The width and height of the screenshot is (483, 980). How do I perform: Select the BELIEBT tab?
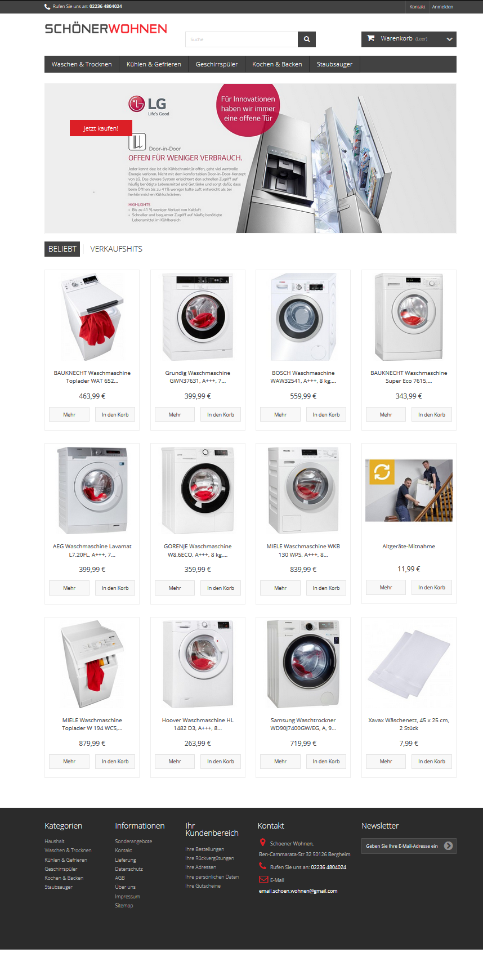point(62,249)
